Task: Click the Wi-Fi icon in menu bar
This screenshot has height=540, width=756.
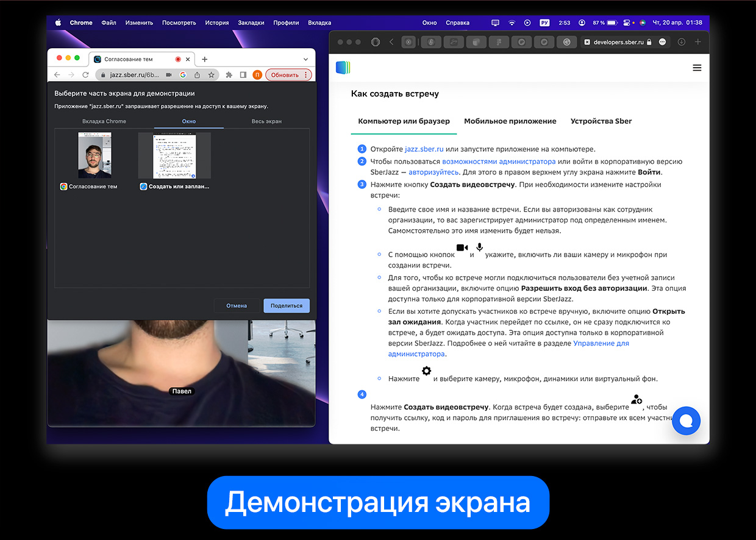Action: click(512, 23)
